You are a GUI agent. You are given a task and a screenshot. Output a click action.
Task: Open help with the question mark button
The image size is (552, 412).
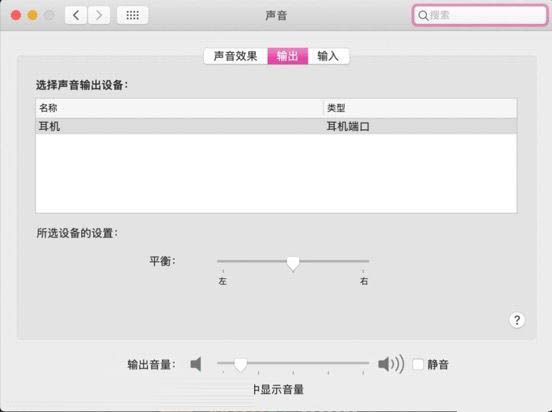click(x=517, y=320)
